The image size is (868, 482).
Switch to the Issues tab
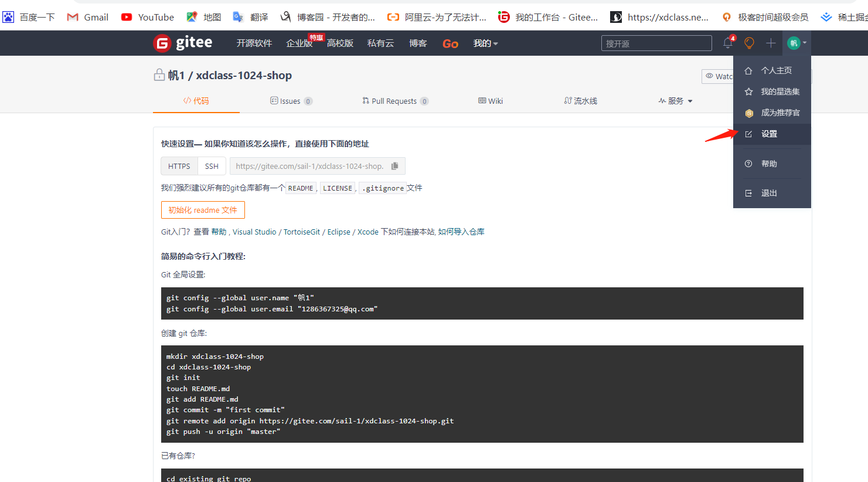click(291, 101)
